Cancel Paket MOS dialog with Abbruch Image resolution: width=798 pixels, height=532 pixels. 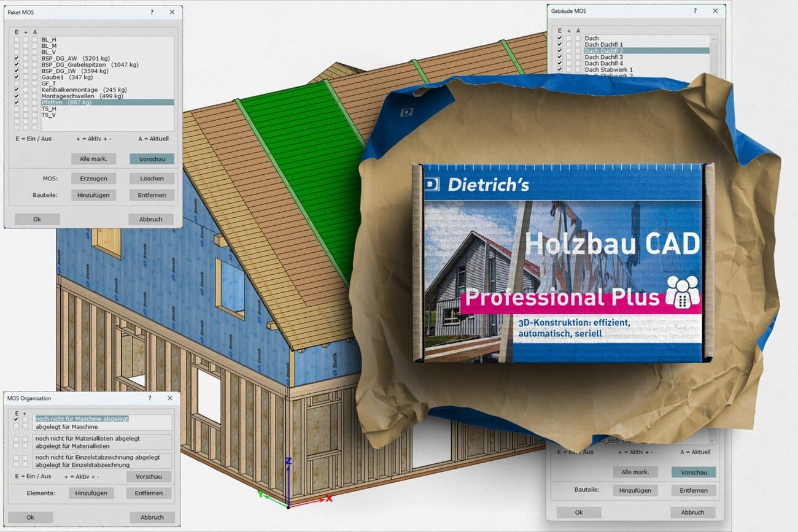pyautogui.click(x=151, y=219)
